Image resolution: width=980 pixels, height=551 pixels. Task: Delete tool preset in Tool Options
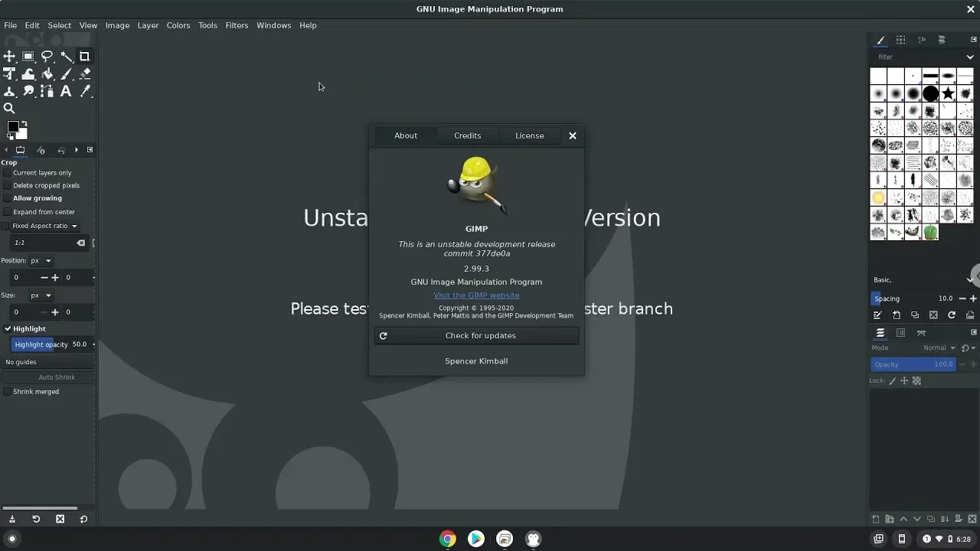[x=60, y=519]
